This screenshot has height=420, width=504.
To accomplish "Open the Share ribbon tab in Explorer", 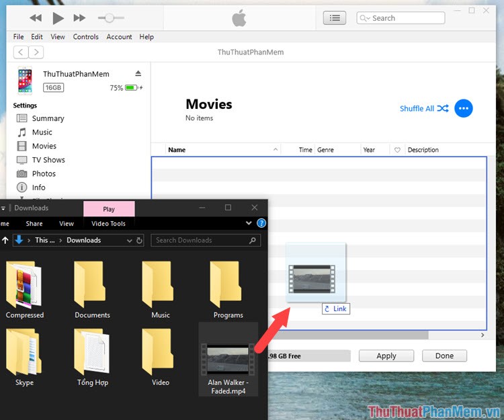I will click(x=34, y=224).
